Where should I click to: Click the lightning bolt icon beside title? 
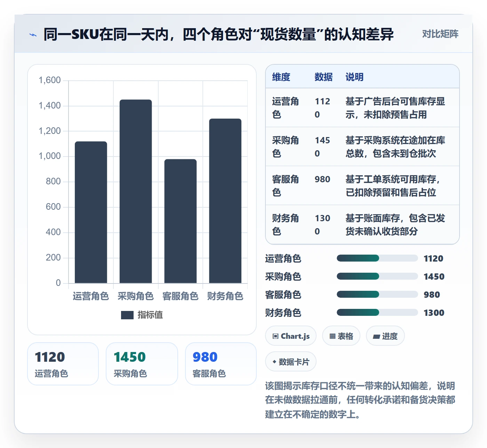tap(33, 35)
